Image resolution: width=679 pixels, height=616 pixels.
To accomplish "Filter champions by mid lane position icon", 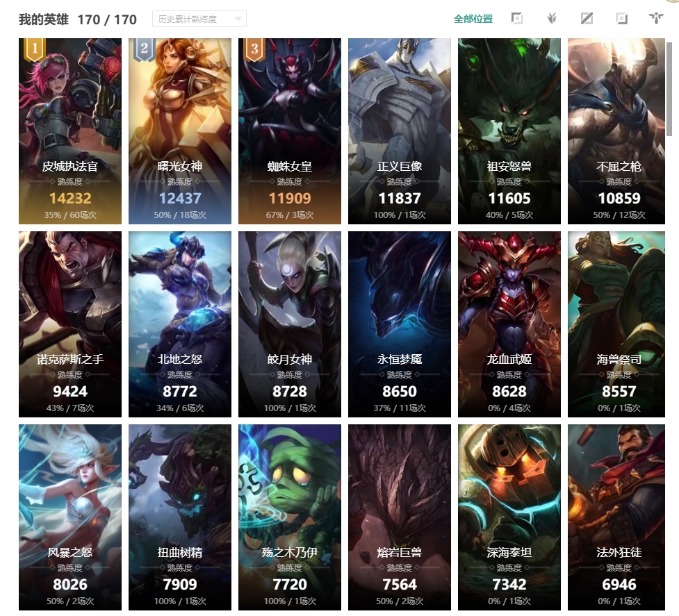I will click(x=587, y=19).
